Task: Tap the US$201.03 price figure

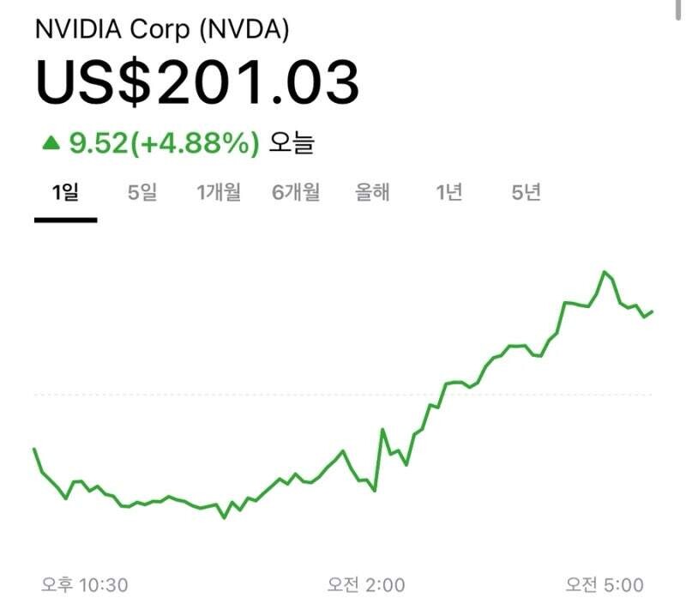Action: (x=196, y=82)
